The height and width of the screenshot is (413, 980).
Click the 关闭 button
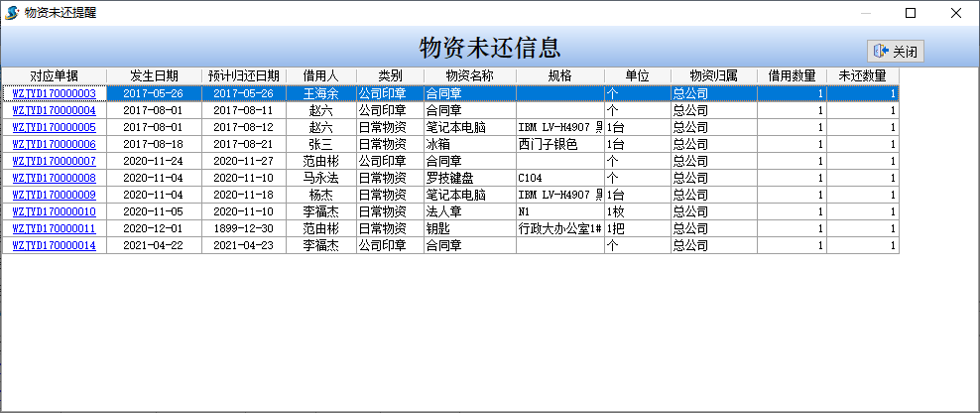pos(896,52)
